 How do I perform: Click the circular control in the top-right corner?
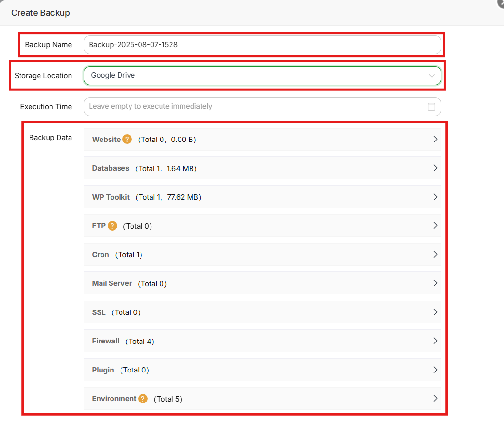click(501, 3)
